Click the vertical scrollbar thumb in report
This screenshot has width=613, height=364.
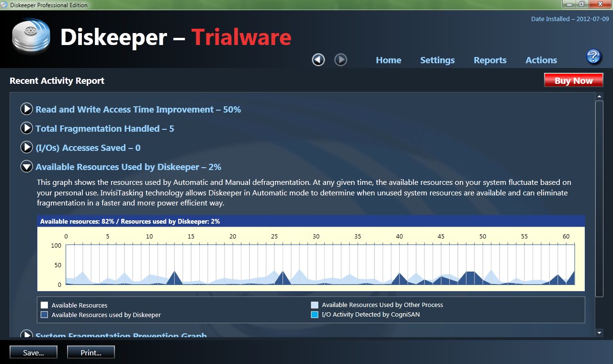599,199
